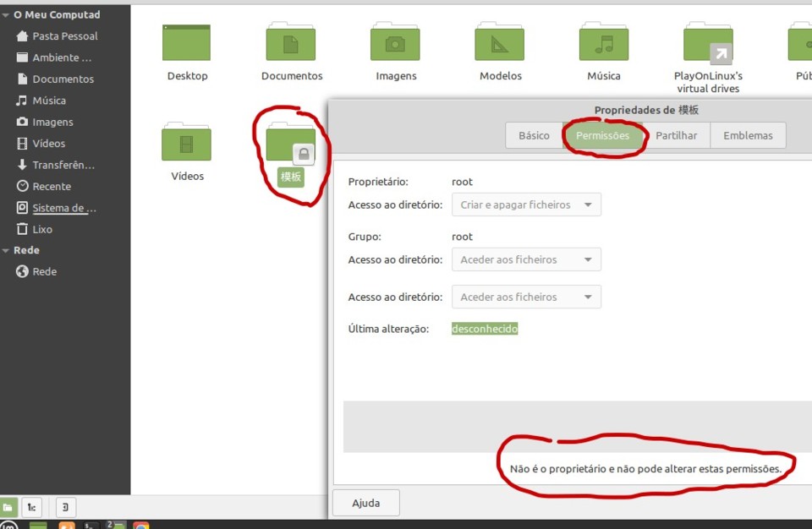The width and height of the screenshot is (812, 529).
Task: Switch sidebar to tree view
Action: tap(31, 507)
